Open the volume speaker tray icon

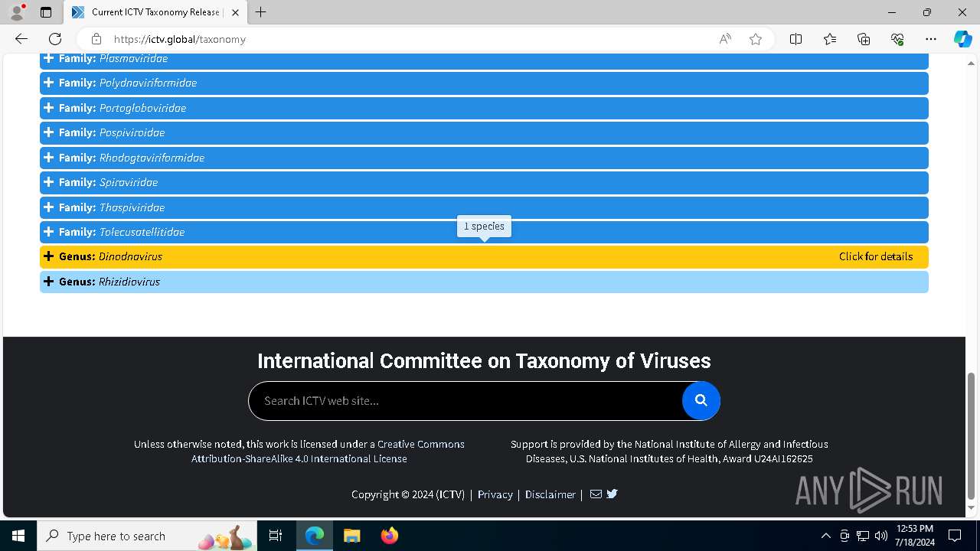click(x=881, y=536)
